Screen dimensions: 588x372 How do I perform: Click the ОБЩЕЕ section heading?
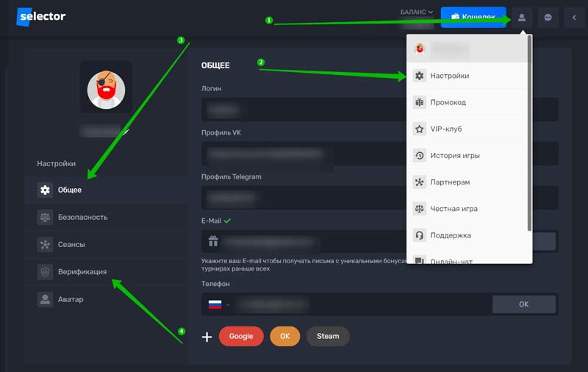click(x=215, y=65)
